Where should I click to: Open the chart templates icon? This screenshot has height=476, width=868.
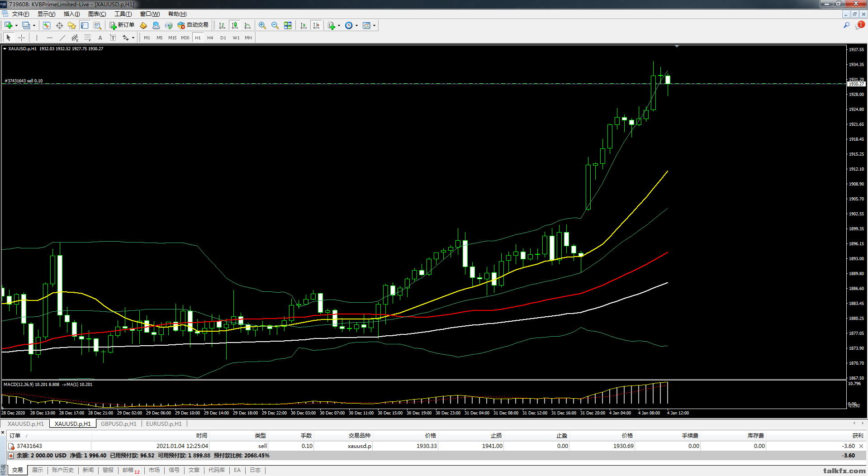366,25
